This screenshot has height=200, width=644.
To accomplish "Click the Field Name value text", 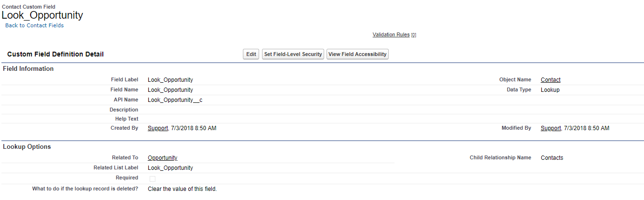I will [x=170, y=90].
